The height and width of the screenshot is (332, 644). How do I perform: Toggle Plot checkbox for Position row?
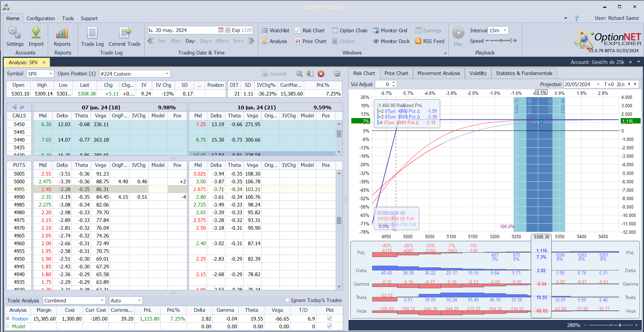click(x=329, y=319)
